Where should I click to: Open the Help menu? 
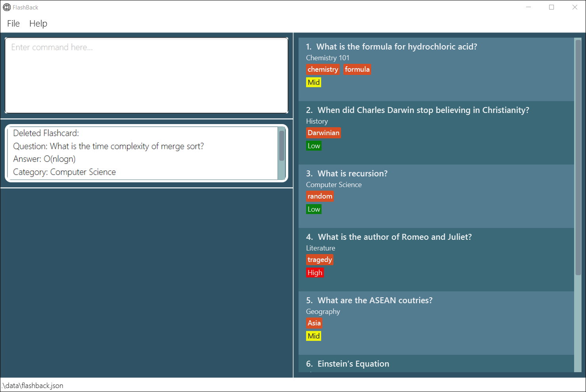pos(38,24)
